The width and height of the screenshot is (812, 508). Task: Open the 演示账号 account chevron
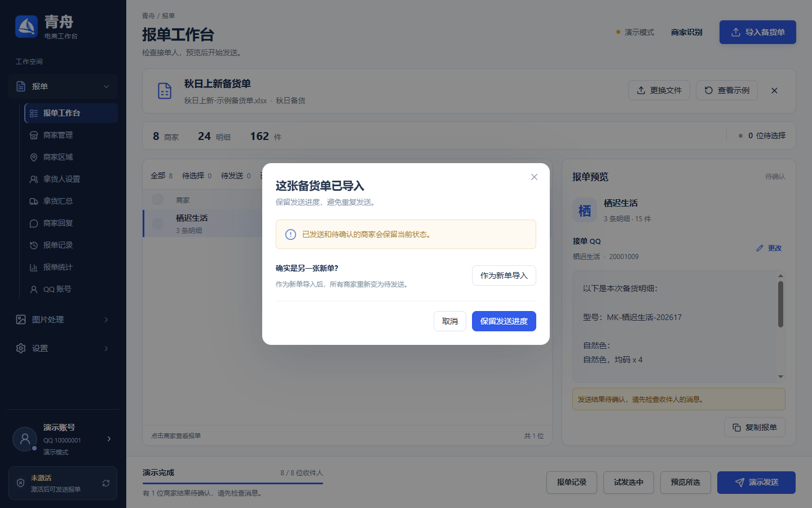coord(109,439)
